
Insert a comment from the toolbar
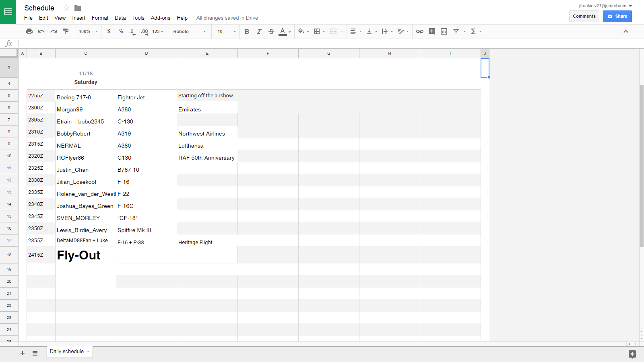click(432, 31)
